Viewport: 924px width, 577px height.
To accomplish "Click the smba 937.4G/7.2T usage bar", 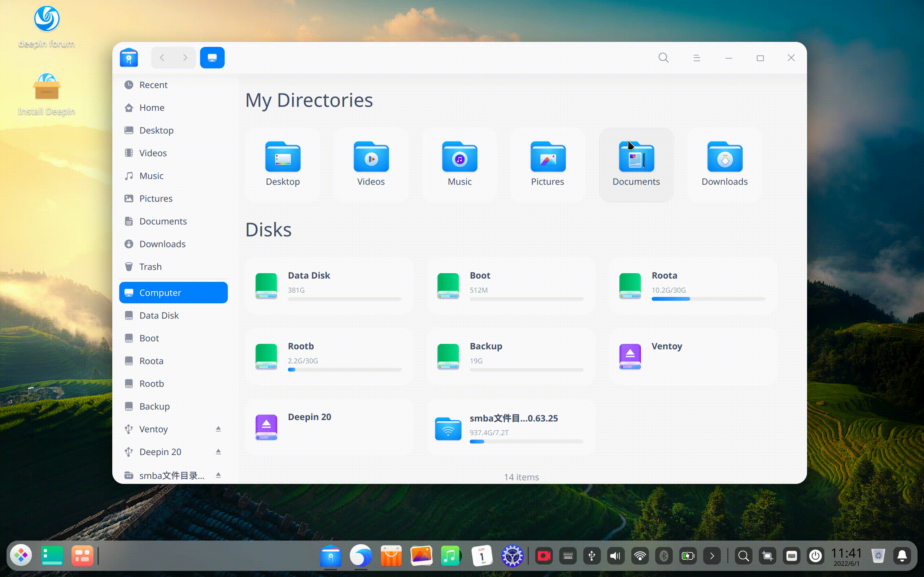I will [x=526, y=442].
